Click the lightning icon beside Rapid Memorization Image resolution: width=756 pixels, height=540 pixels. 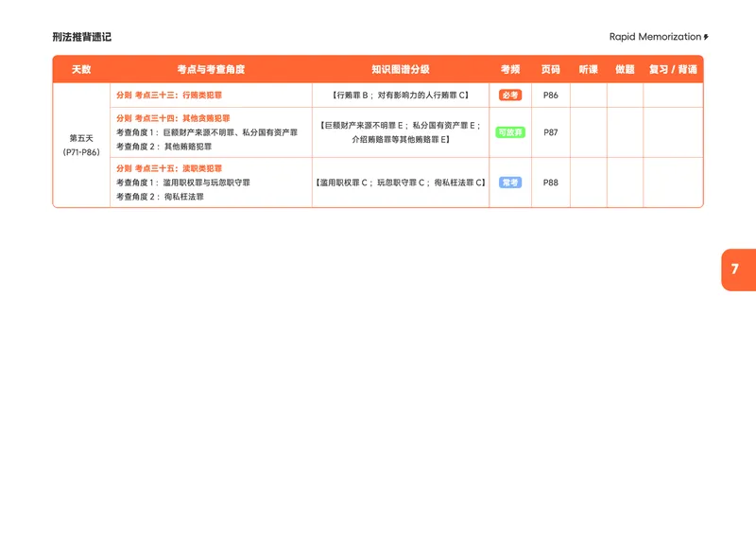pos(706,37)
